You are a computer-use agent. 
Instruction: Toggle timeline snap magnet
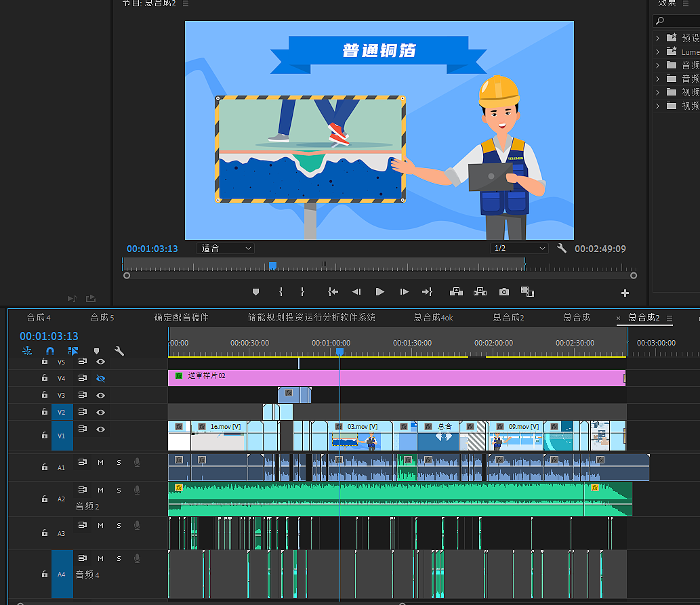point(50,351)
